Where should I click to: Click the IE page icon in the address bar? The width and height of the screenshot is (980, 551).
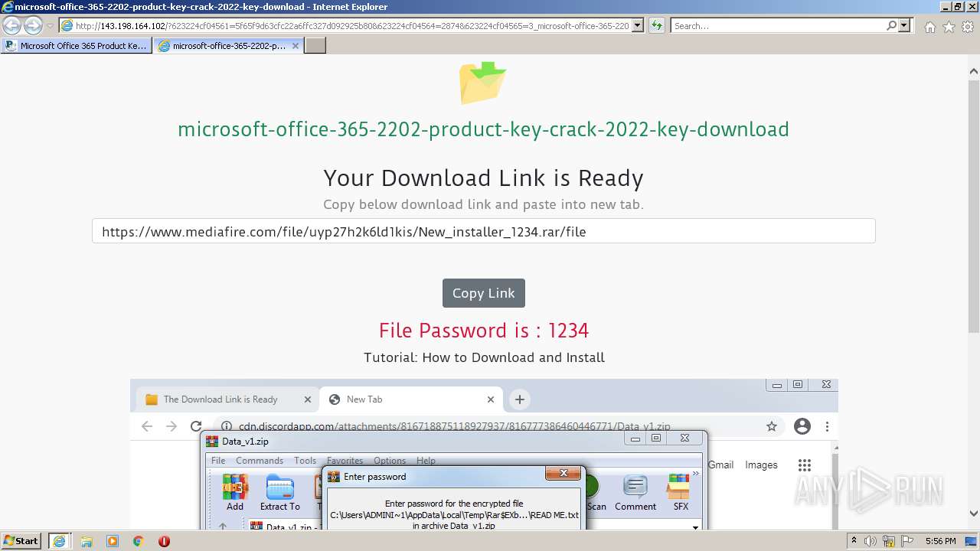click(x=67, y=26)
